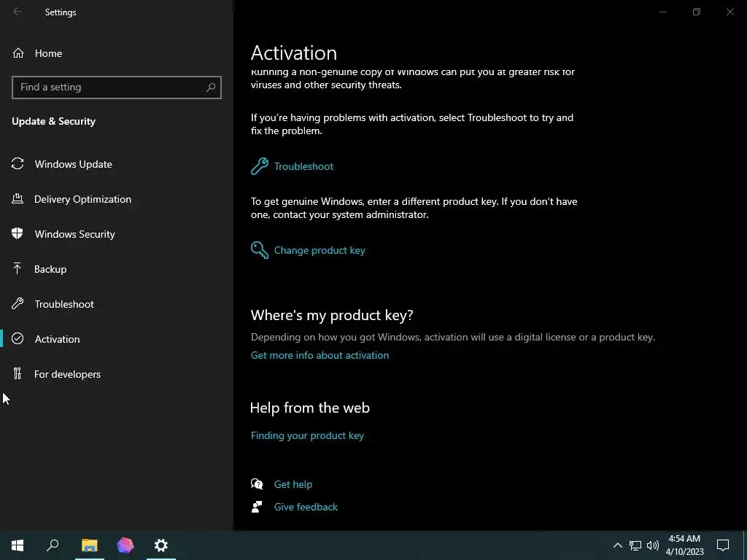Click the Troubleshoot wrench icon in sidebar

click(18, 304)
